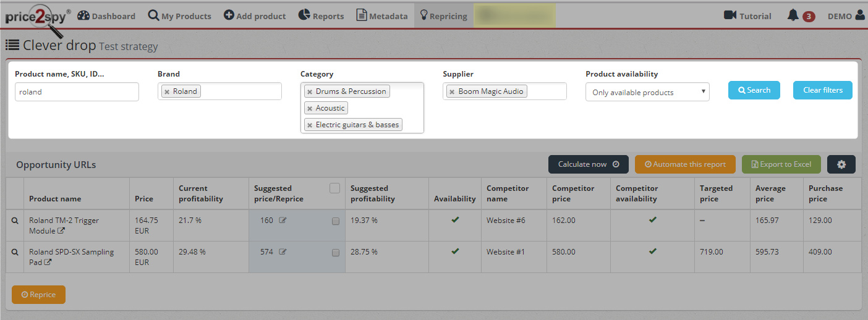Focus the product name search field
The image size is (868, 320).
tap(77, 91)
